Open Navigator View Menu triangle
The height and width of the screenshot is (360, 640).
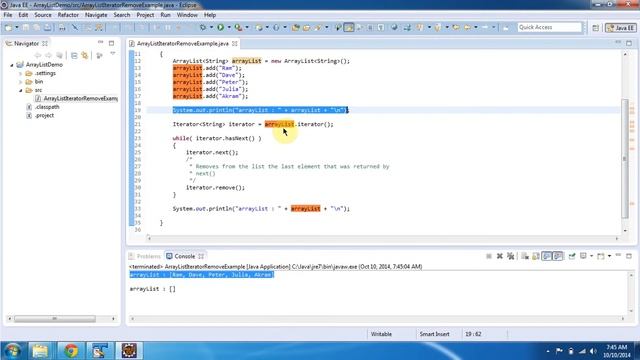coord(113,54)
